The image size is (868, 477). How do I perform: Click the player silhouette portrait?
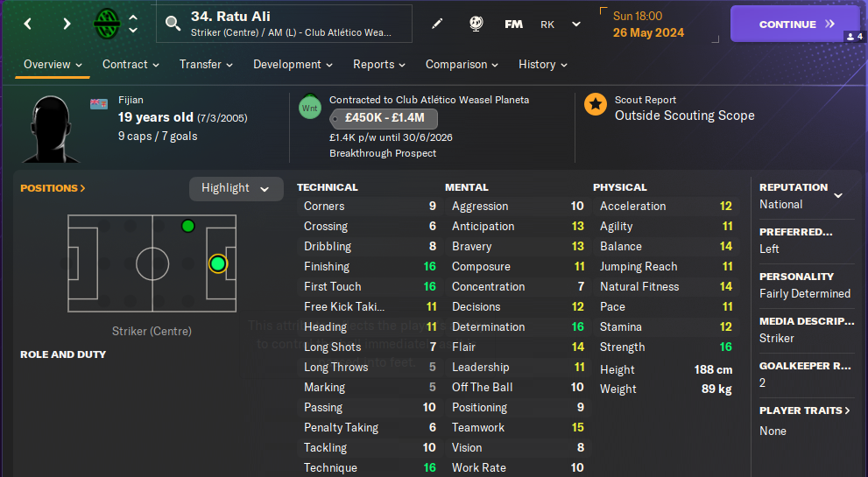pos(51,129)
